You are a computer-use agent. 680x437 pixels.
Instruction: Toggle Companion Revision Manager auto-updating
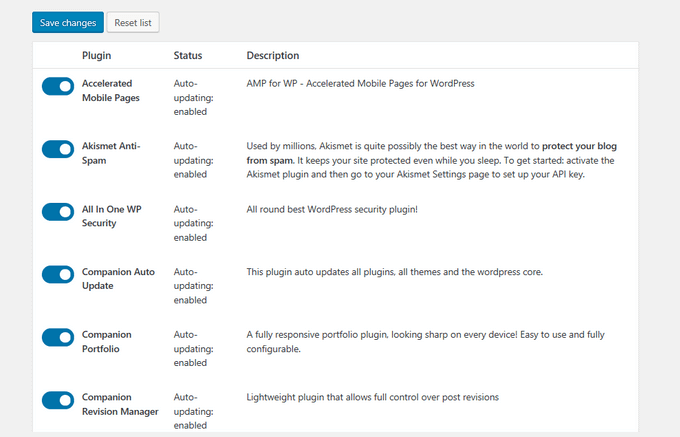[x=58, y=400]
